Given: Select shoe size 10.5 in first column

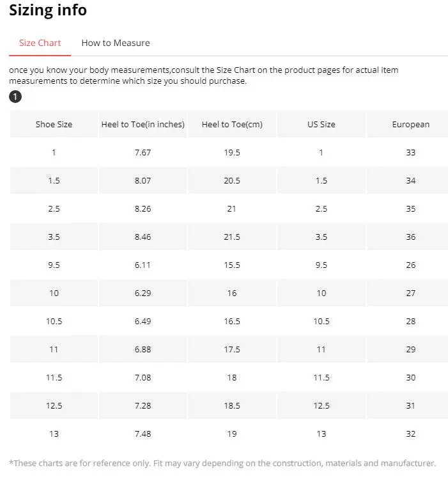Looking at the screenshot, I should 54,321.
